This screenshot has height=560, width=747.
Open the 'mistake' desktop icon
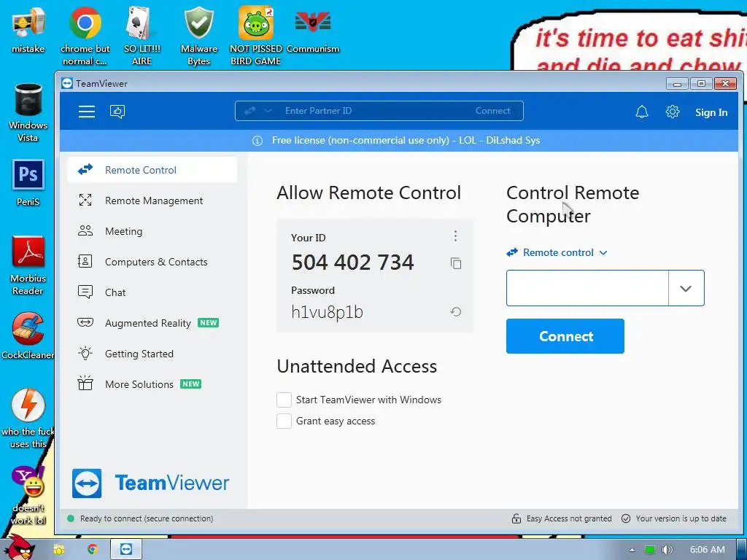pyautogui.click(x=28, y=29)
